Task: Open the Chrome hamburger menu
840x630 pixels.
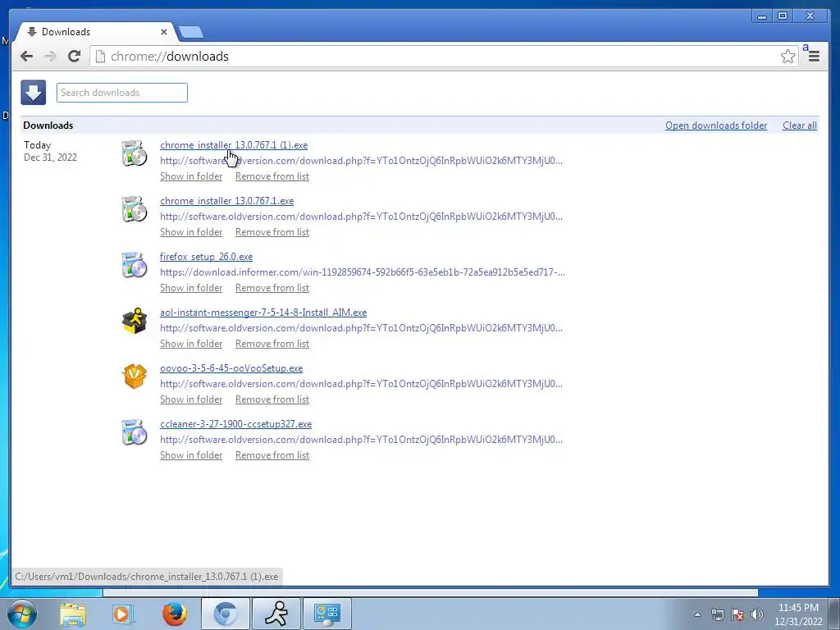Action: point(814,57)
